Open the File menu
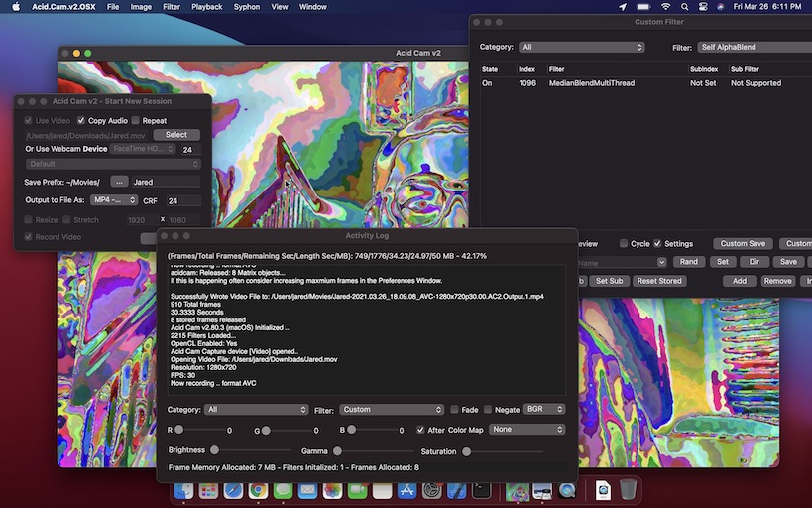The width and height of the screenshot is (812, 508). point(113,7)
